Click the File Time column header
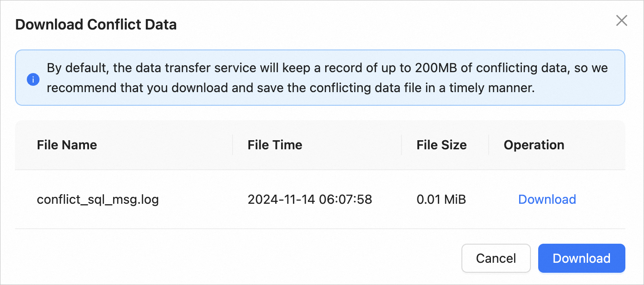The height and width of the screenshot is (285, 644). pos(275,145)
